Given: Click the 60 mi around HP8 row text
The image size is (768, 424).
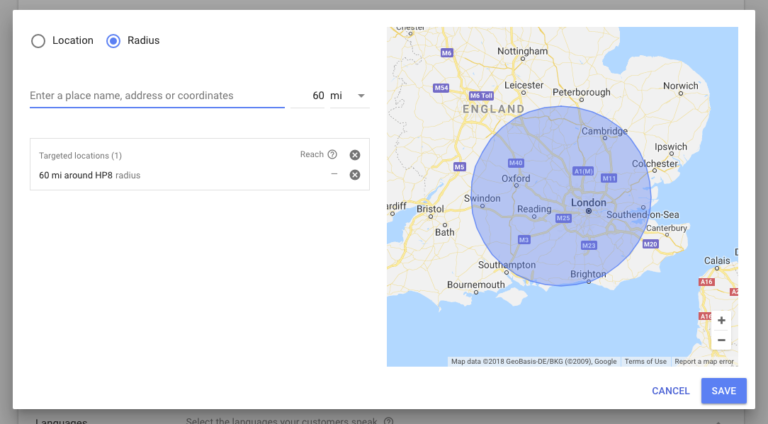Looking at the screenshot, I should [90, 175].
